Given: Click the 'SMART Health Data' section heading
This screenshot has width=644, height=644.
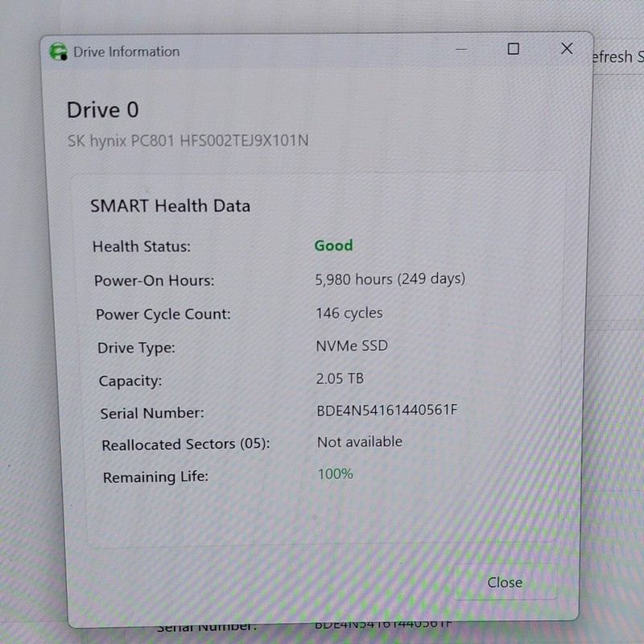Looking at the screenshot, I should point(171,206).
